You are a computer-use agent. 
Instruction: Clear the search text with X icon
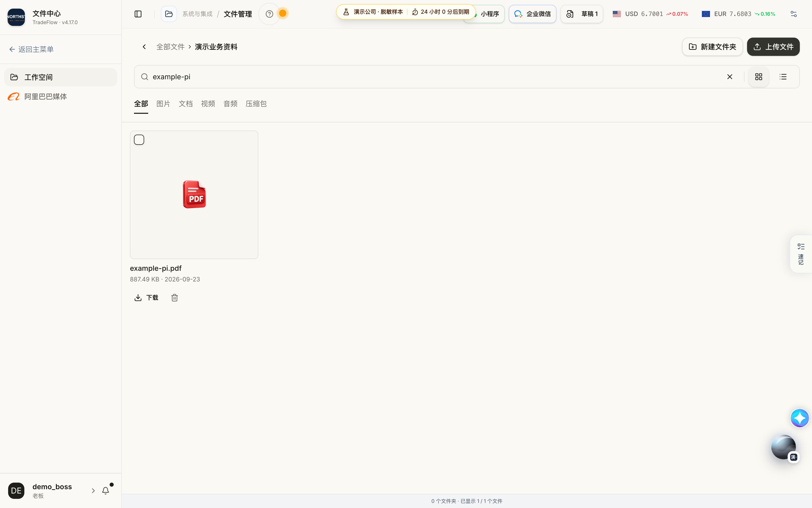click(x=730, y=77)
